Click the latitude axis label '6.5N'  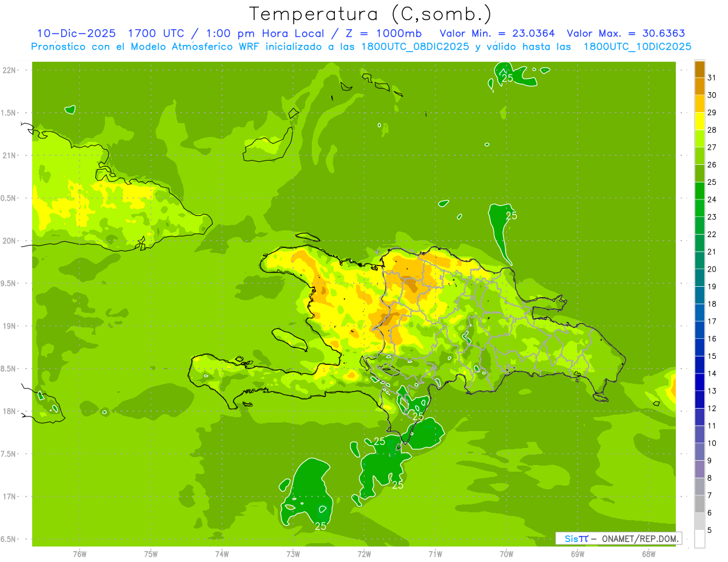click(8, 539)
